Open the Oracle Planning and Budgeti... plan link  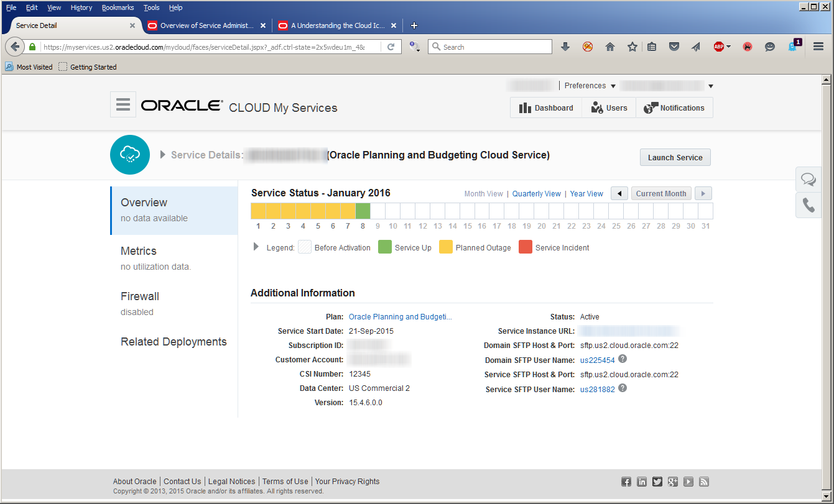(401, 317)
